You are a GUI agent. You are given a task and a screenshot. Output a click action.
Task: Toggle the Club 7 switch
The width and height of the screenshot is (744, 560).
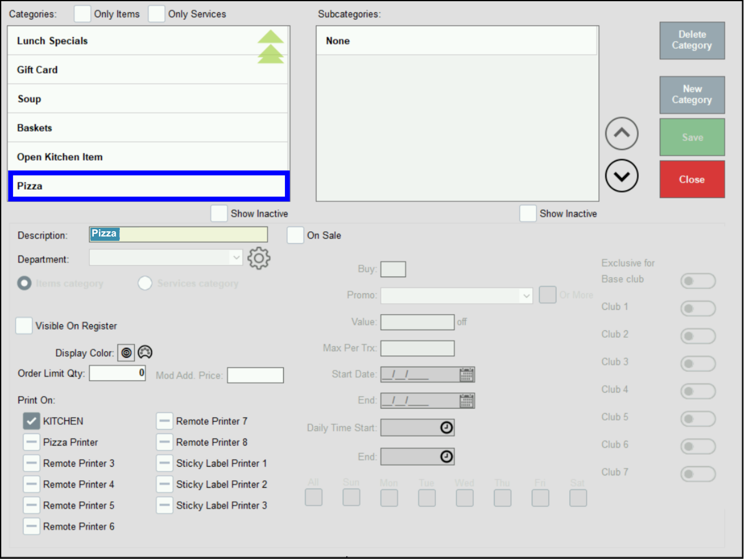pyautogui.click(x=698, y=474)
